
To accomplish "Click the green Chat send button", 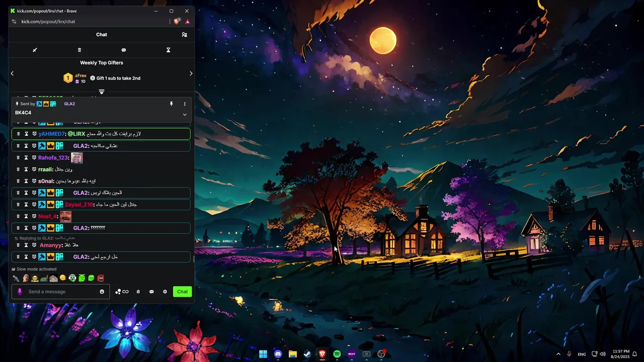I will [183, 292].
